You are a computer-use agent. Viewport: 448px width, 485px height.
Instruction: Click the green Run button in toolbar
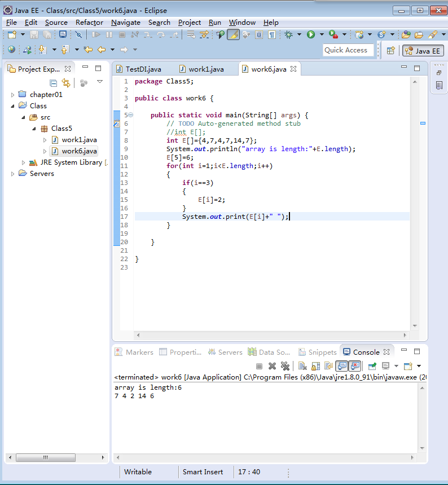[310, 35]
